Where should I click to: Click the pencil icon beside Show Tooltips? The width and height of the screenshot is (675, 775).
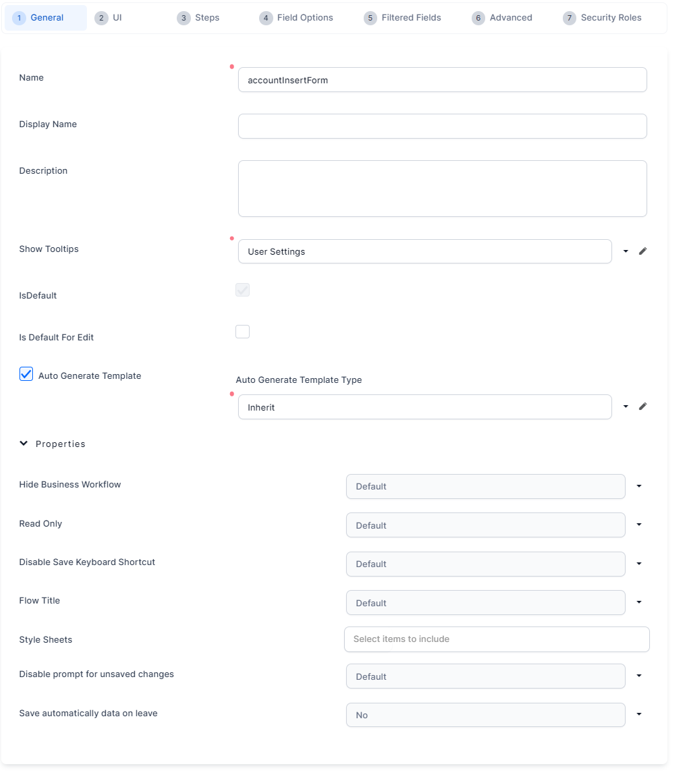coord(643,251)
